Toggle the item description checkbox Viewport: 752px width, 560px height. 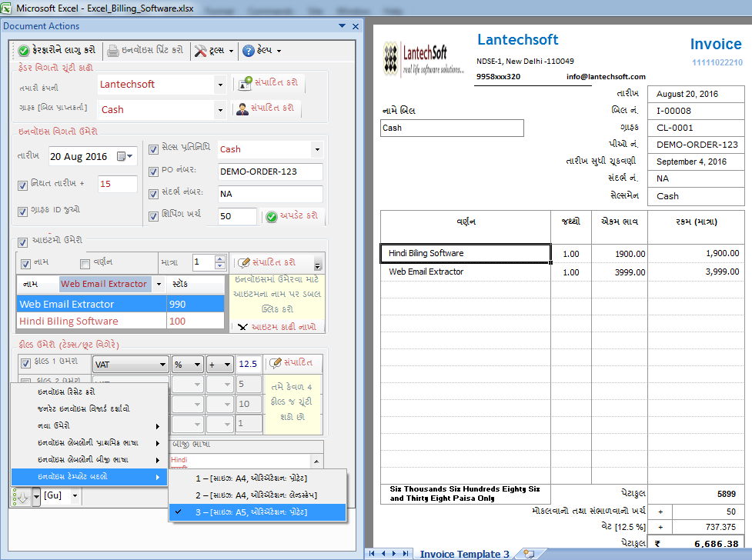(85, 264)
